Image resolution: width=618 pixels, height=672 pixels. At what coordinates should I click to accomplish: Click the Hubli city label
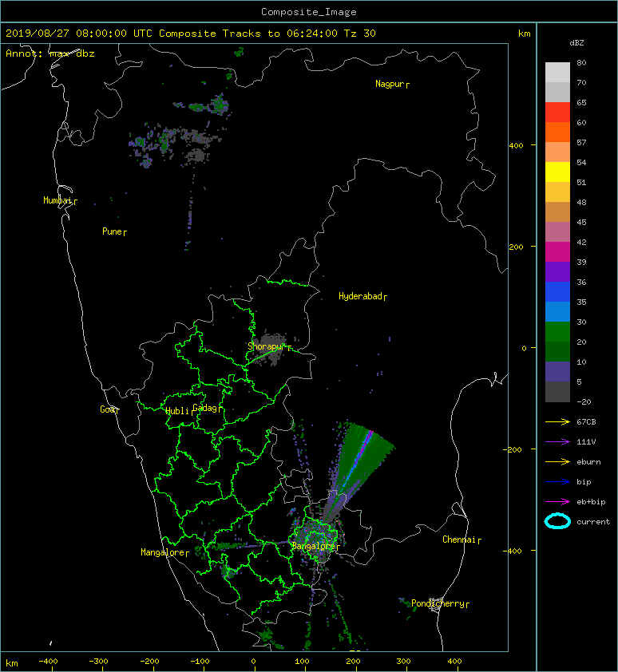point(180,412)
